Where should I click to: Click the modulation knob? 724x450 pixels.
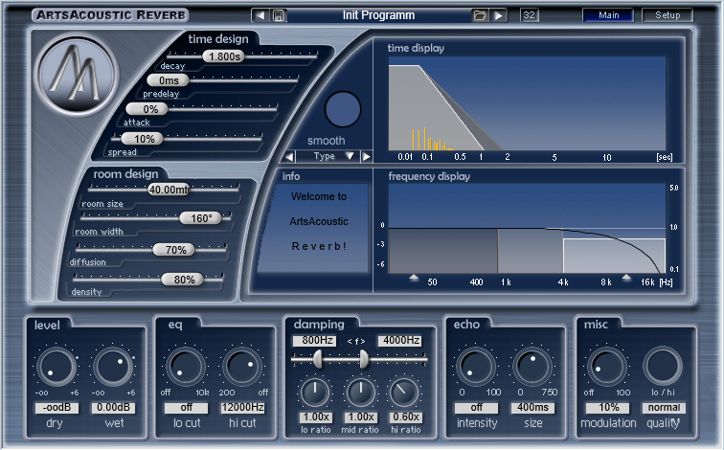(604, 368)
